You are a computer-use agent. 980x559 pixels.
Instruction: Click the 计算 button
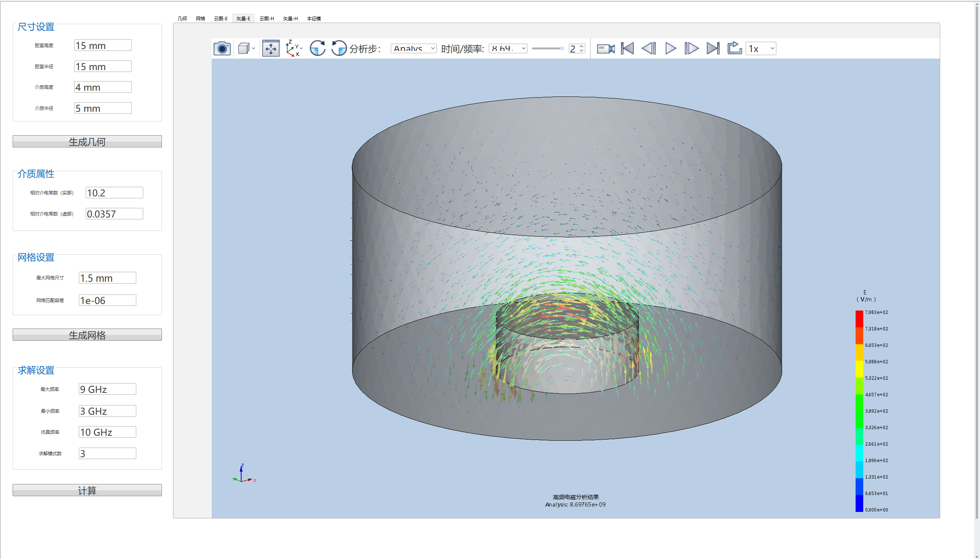(x=87, y=490)
